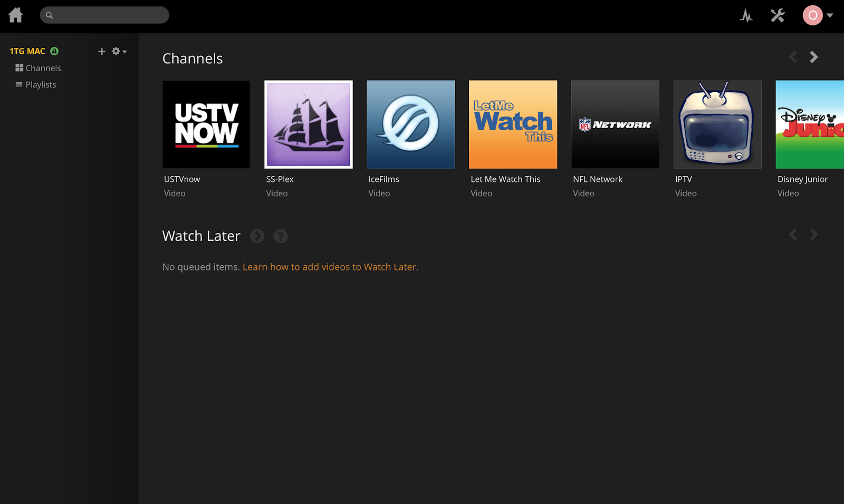This screenshot has width=844, height=504.
Task: Click the USTVnow title text
Action: pos(182,179)
